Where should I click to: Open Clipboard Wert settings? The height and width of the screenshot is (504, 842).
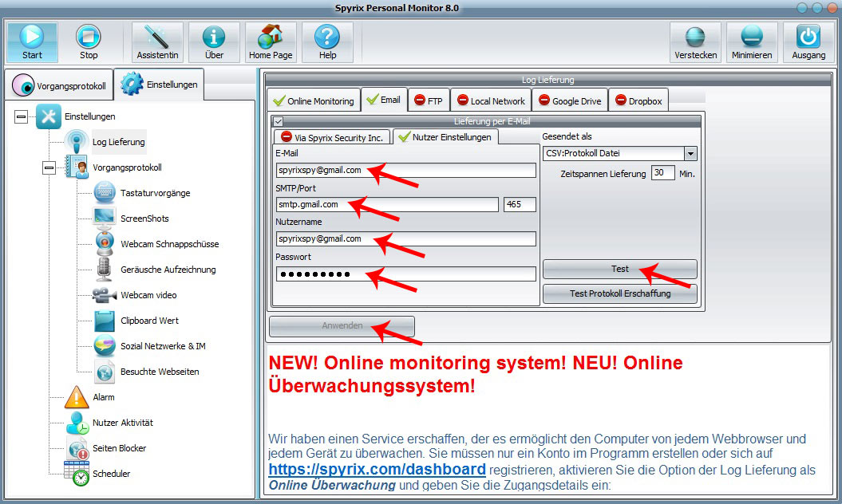coord(150,321)
